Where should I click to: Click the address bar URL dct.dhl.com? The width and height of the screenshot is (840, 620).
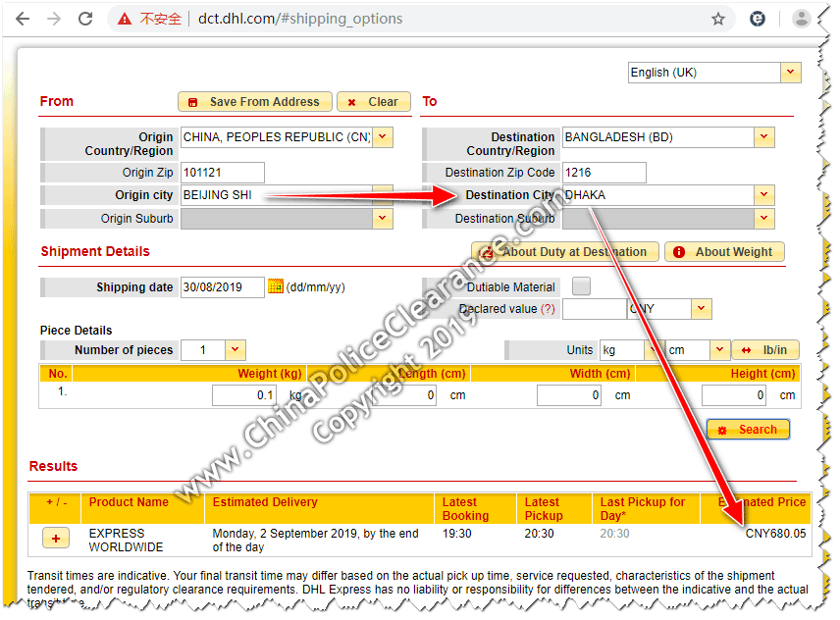[x=300, y=19]
